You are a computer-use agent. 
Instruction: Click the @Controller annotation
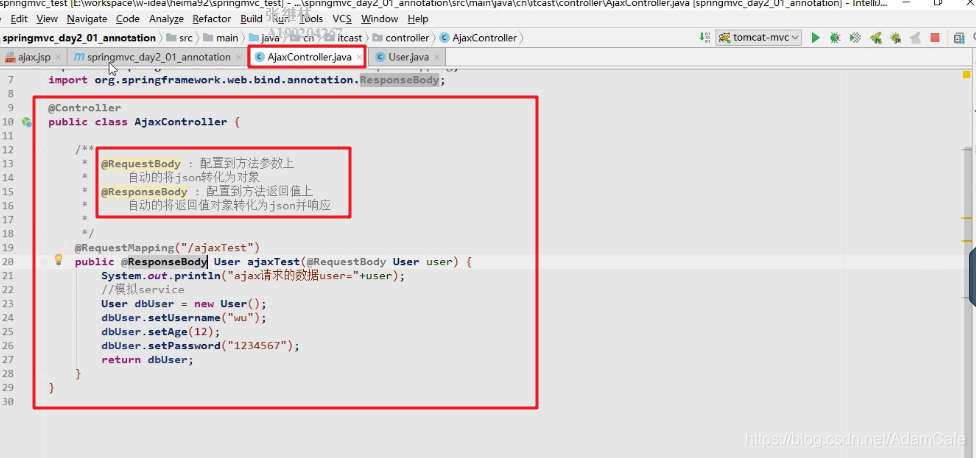click(x=85, y=108)
